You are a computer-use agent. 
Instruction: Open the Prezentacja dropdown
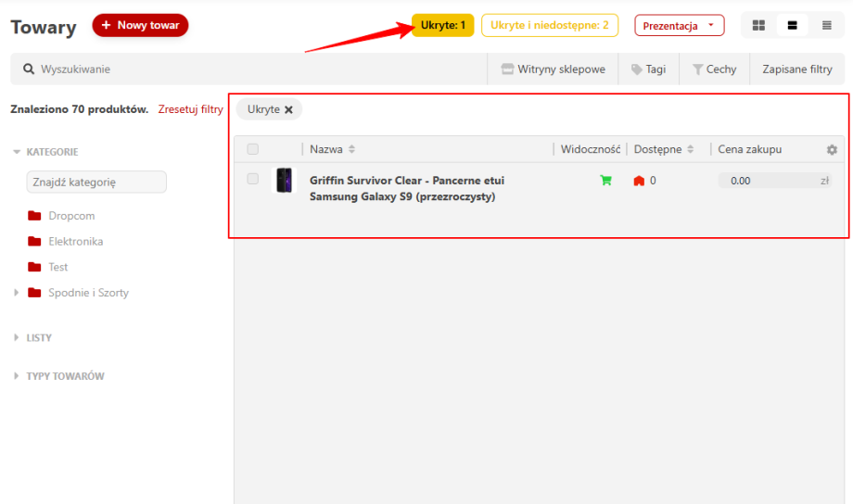(679, 26)
